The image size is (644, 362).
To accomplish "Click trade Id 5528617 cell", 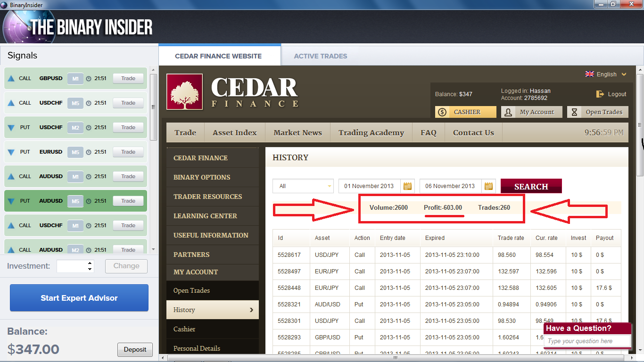I will (x=291, y=255).
